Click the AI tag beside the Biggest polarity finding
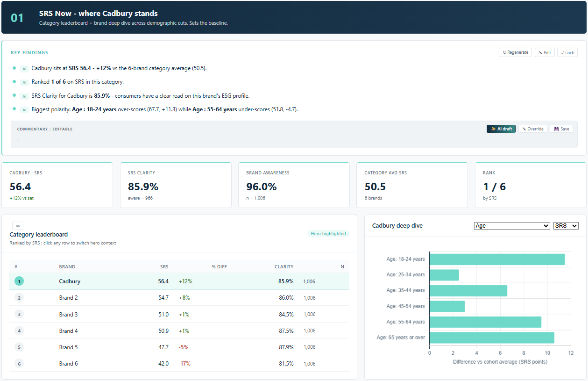588x381 pixels. pyautogui.click(x=24, y=109)
